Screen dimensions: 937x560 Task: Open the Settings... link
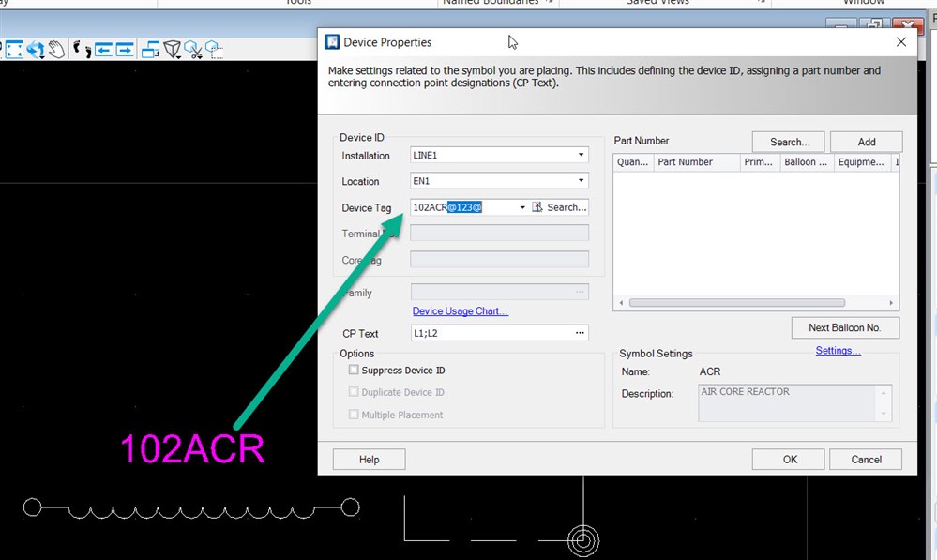coord(838,350)
